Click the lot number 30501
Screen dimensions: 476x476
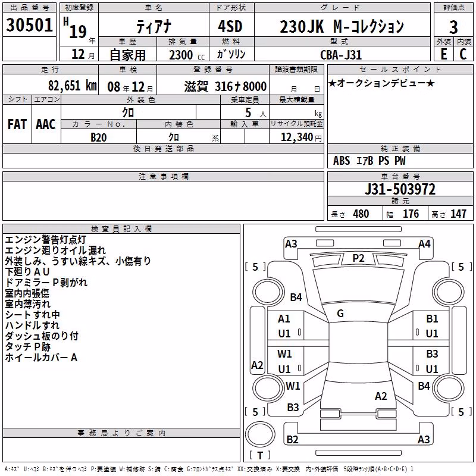pyautogui.click(x=29, y=25)
